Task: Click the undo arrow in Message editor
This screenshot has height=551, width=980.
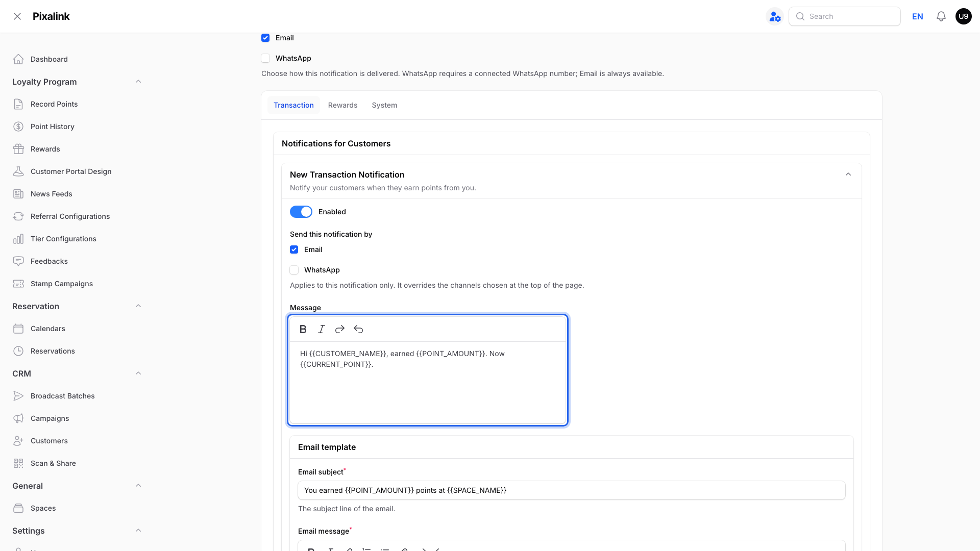Action: (x=358, y=329)
